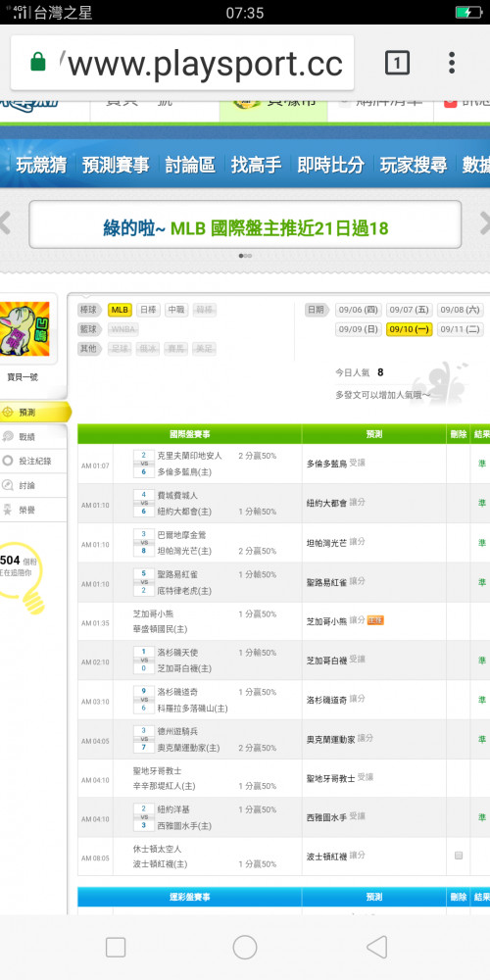This screenshot has height=980, width=490.
Task: Choose date 09/09 (日)
Action: [x=358, y=329]
